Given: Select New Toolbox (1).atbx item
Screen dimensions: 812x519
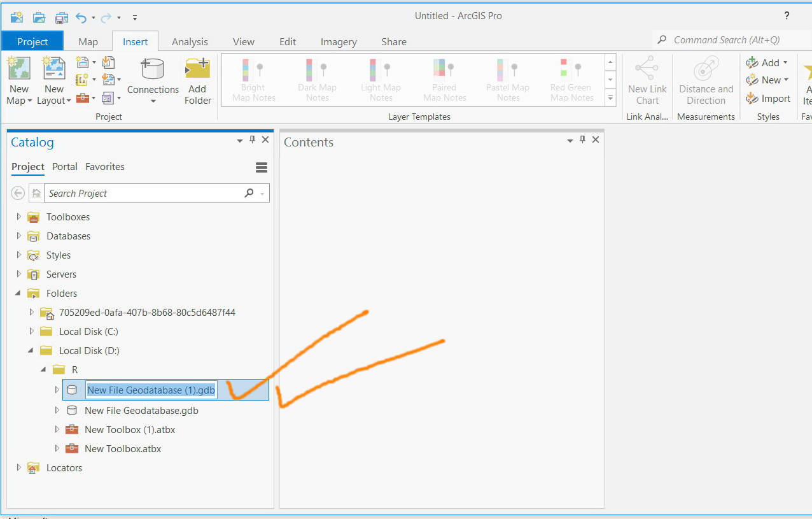Looking at the screenshot, I should 130,430.
